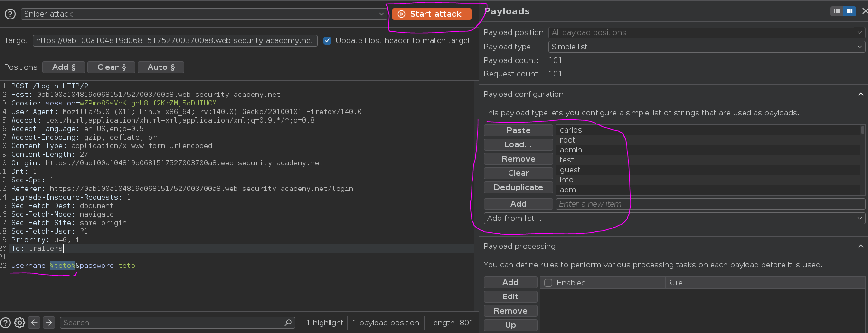The height and width of the screenshot is (333, 868).
Task: Focus the Enter a new item field
Action: click(x=710, y=204)
